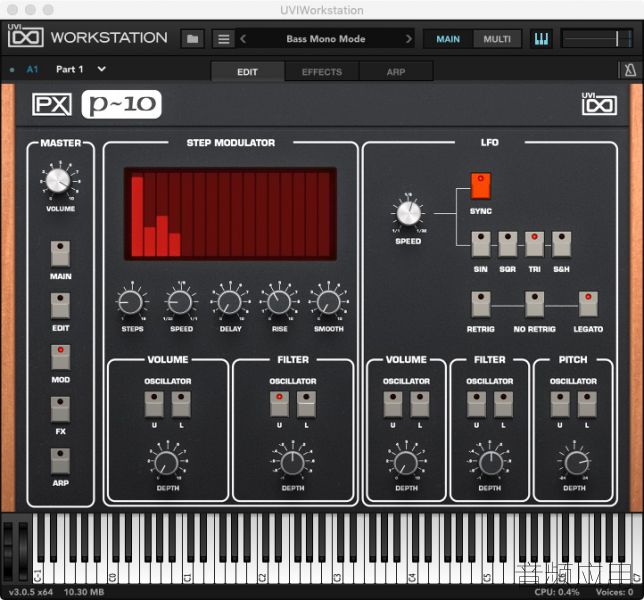
Task: Click the UVI logo at top left
Action: click(25, 36)
